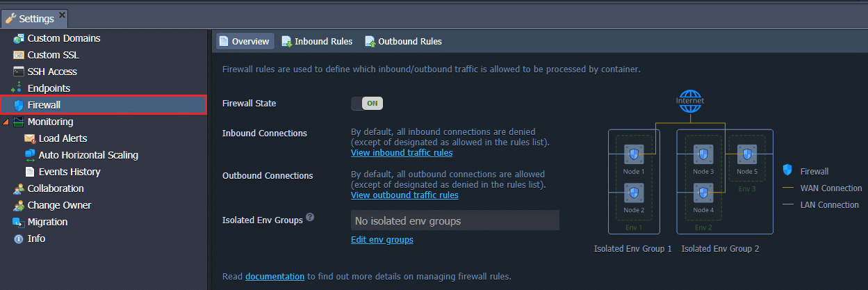Viewport: 868px width, 290px height.
Task: Open the Migration icon
Action: coord(19,222)
